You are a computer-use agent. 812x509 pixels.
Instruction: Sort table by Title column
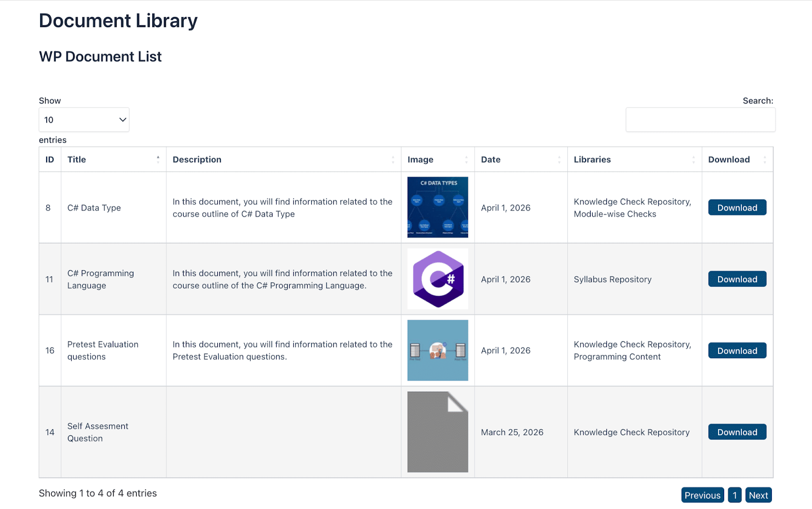(114, 160)
